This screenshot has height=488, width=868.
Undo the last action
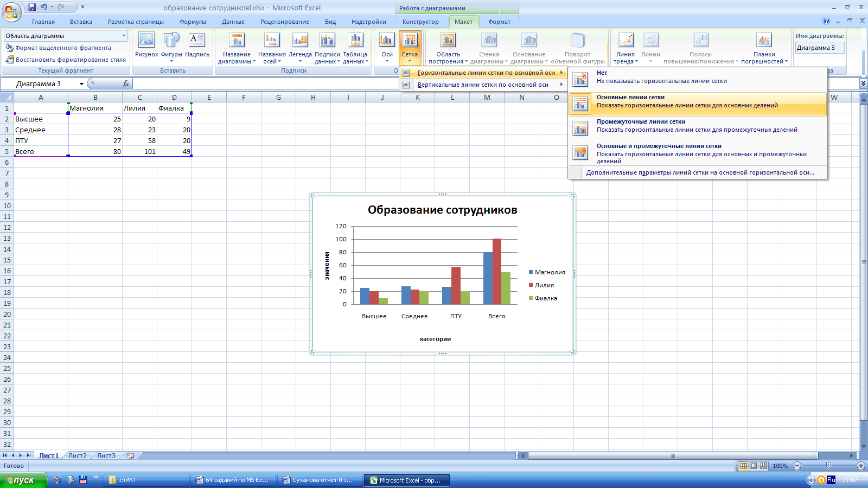point(43,7)
